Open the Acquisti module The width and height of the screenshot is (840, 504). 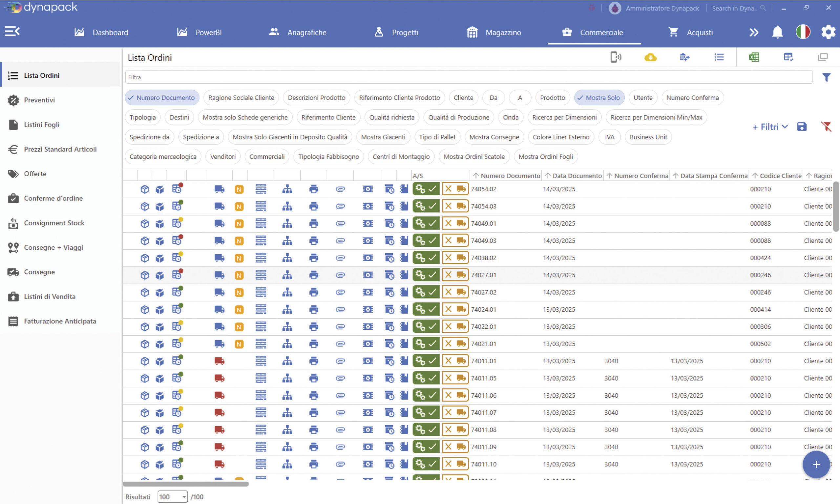tap(690, 32)
